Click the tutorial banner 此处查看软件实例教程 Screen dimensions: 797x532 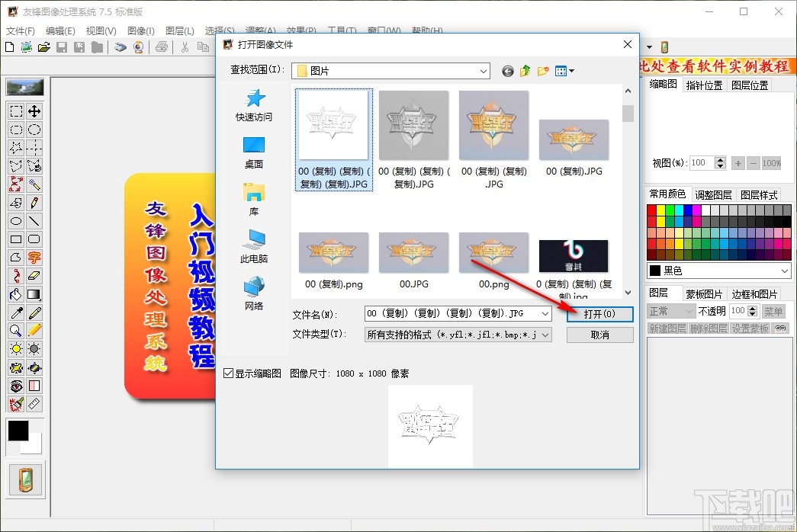coord(716,66)
